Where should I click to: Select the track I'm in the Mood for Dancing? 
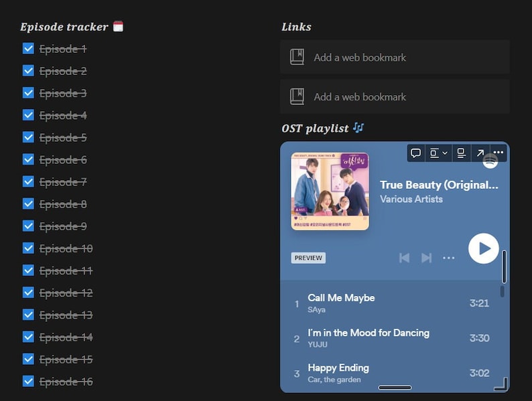(x=369, y=333)
